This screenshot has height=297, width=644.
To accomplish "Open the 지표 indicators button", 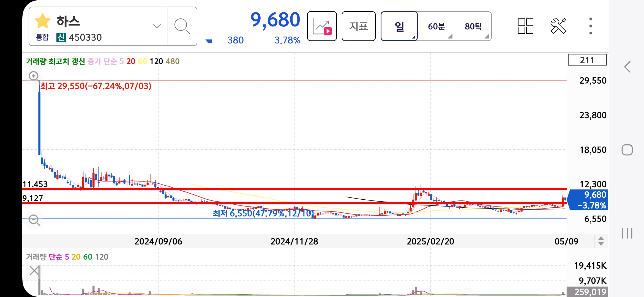I will coord(359,26).
